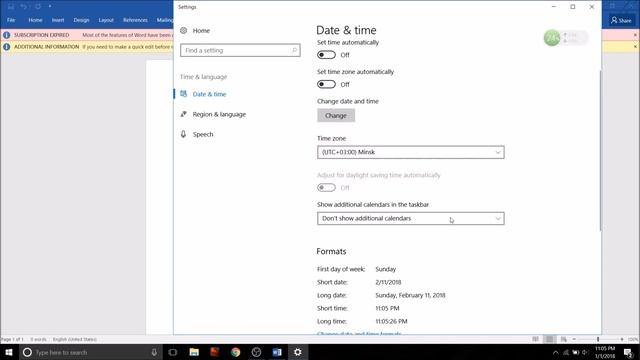Image resolution: width=640 pixels, height=360 pixels.
Task: Click Word zoom in plus button
Action: coord(622,339)
